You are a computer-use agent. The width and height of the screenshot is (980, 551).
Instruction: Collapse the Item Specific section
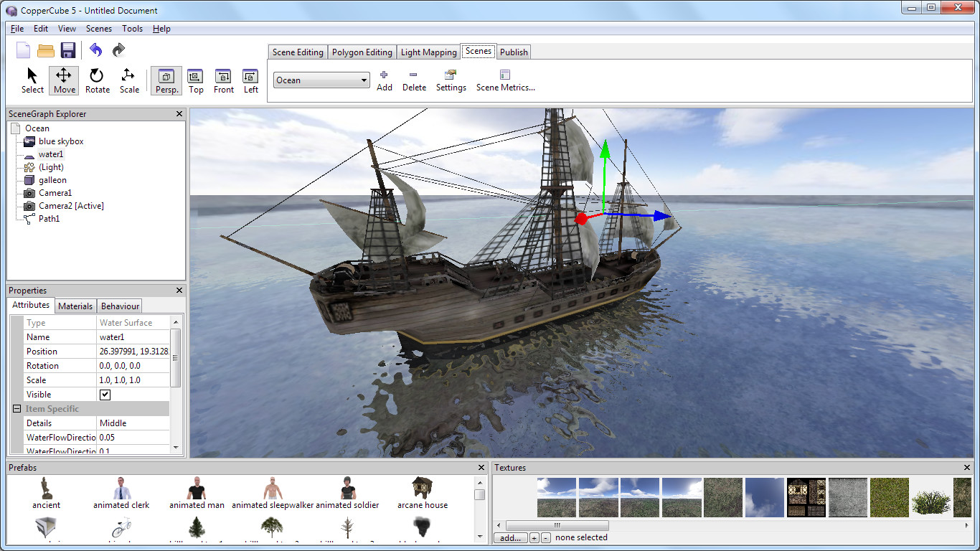pos(16,408)
